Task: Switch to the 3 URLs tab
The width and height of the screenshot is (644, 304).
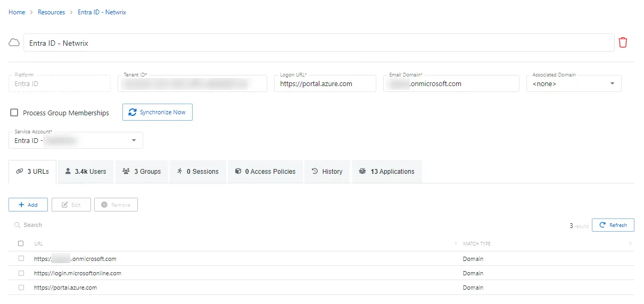Action: click(x=32, y=171)
